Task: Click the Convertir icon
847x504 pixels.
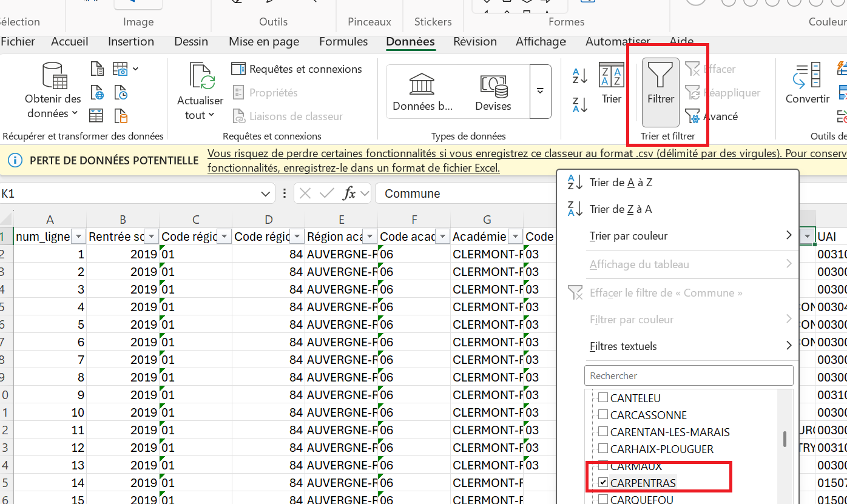Action: 807,76
